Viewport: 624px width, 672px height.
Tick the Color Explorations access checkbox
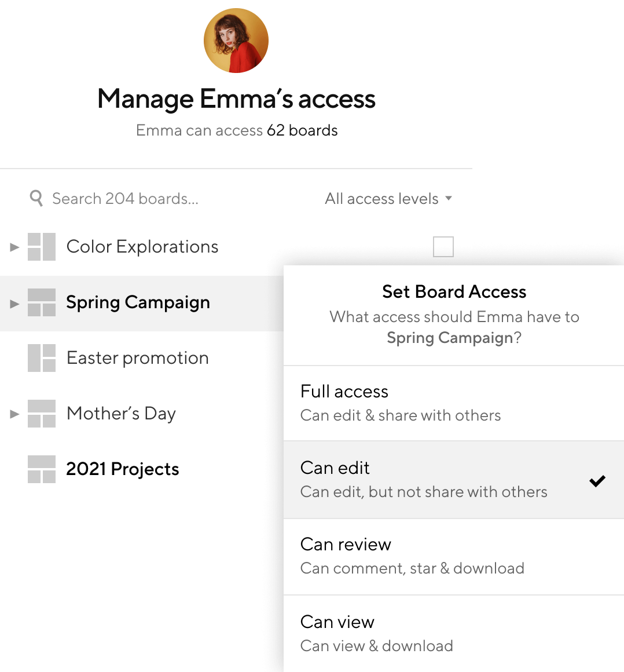pos(443,246)
